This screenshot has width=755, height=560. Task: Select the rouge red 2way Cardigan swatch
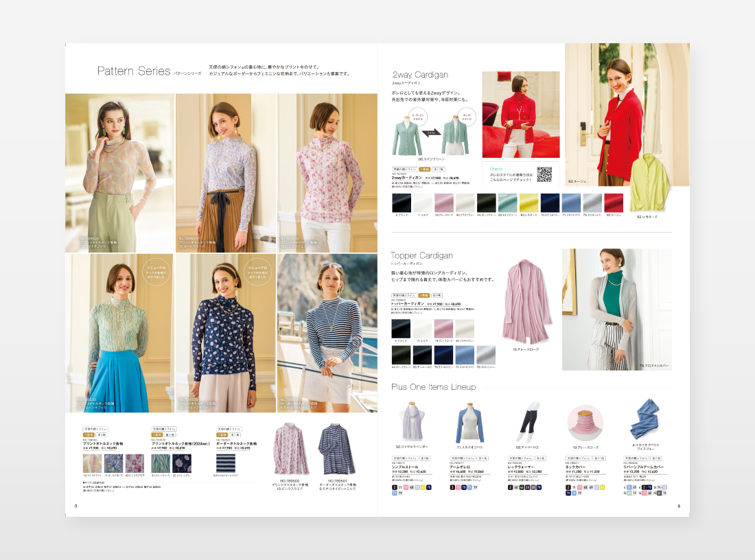tap(614, 203)
